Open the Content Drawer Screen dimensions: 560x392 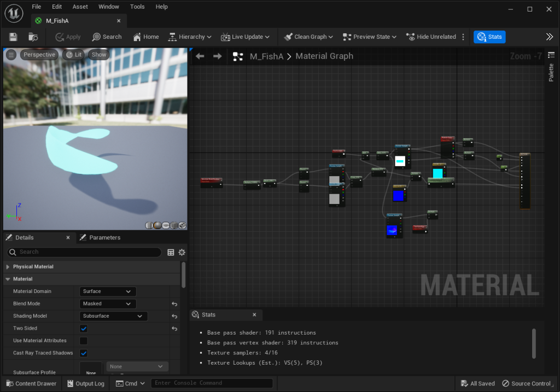tap(31, 383)
